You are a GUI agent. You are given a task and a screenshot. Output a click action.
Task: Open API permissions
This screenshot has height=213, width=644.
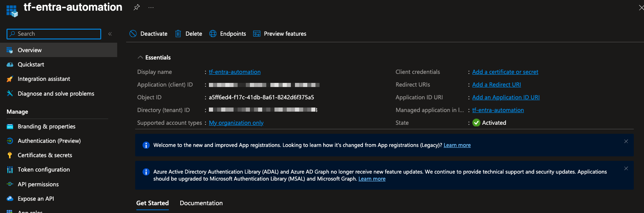click(x=59, y=184)
